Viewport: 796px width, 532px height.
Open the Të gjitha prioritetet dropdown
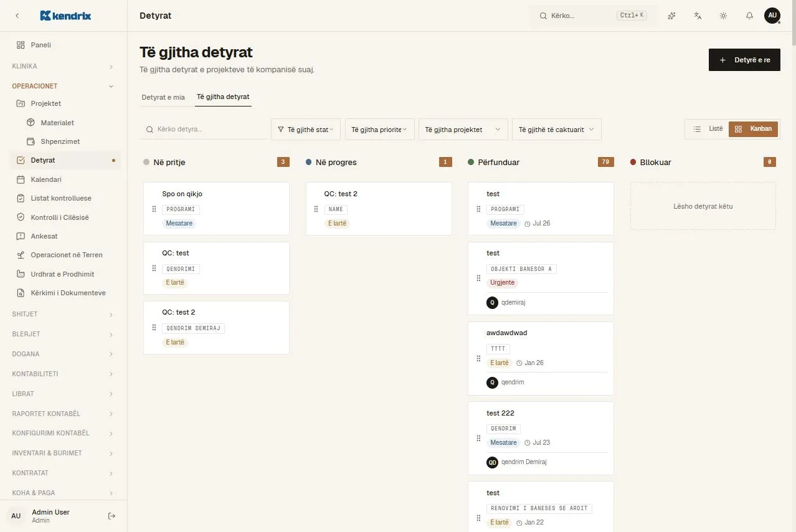coord(379,129)
